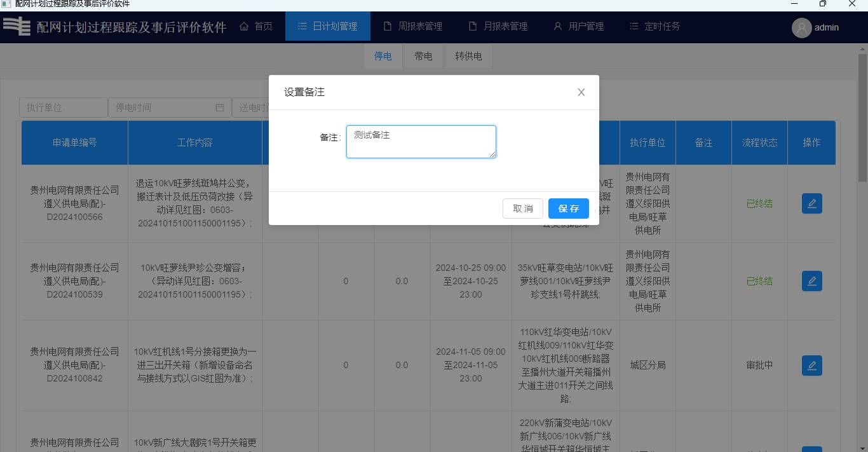Click the calendar icon in 停电时间 field
868x452 pixels.
220,107
